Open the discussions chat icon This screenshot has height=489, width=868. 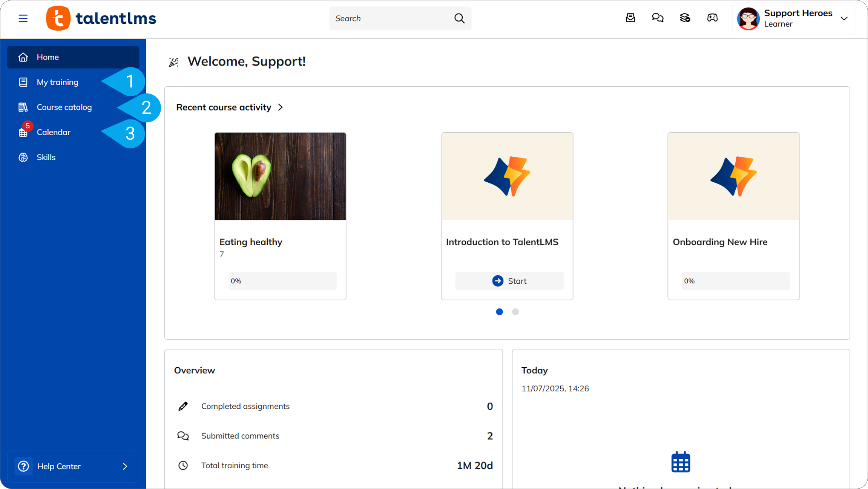click(657, 18)
